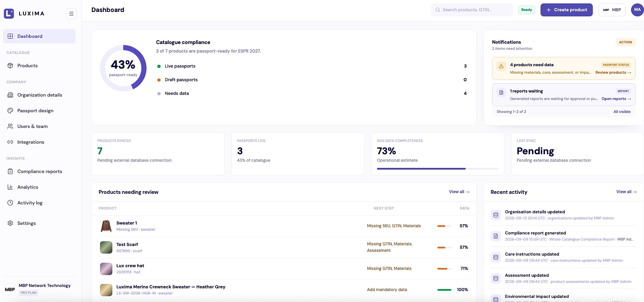The width and height of the screenshot is (644, 302).
Task: Go to Organization details page
Action: [x=39, y=95]
